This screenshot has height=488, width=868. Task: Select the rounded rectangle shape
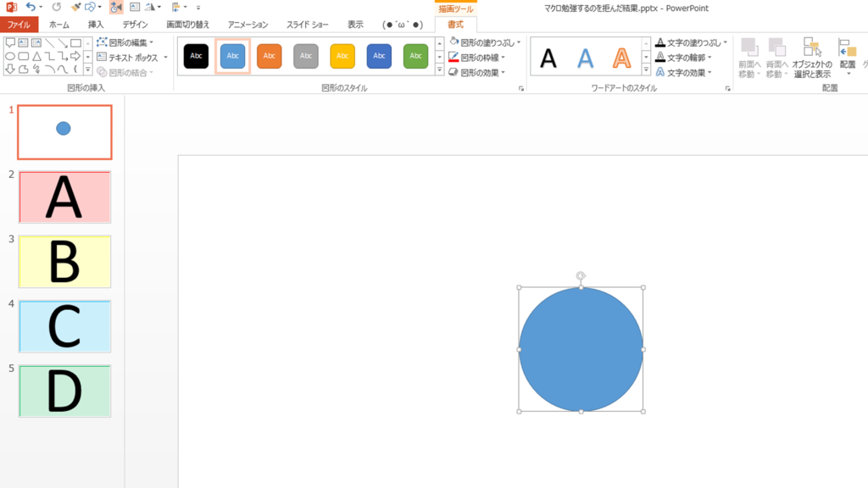click(x=23, y=57)
